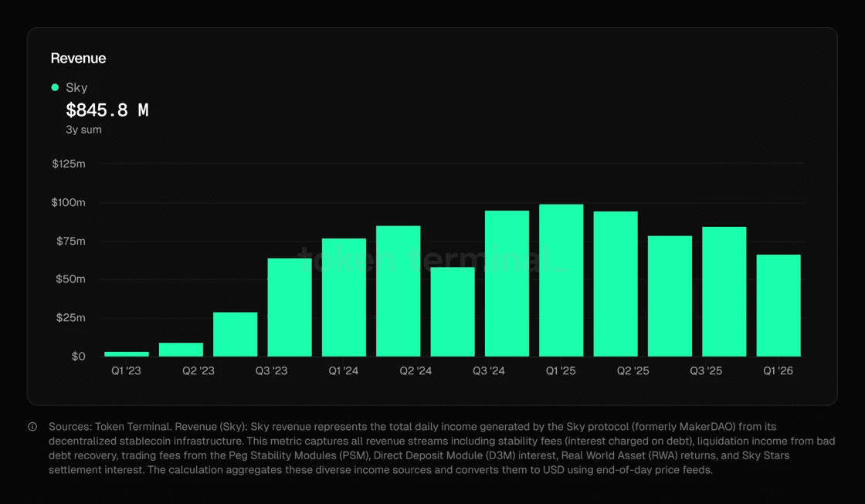Click the smallest bar above Q1 '23
The width and height of the screenshot is (865, 504).
point(127,354)
